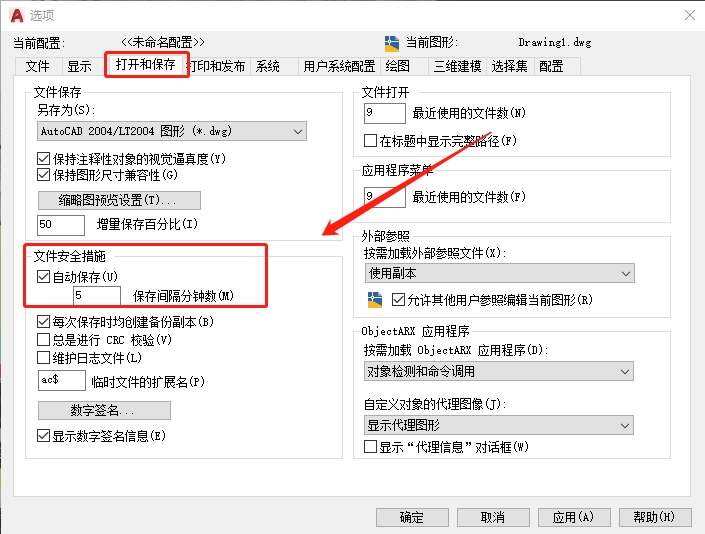Switch to the 文件 tab
This screenshot has width=705, height=534.
(37, 67)
